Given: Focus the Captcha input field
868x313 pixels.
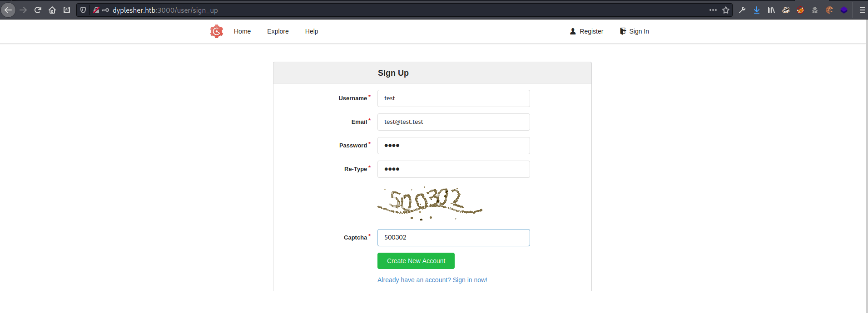Looking at the screenshot, I should coord(453,238).
